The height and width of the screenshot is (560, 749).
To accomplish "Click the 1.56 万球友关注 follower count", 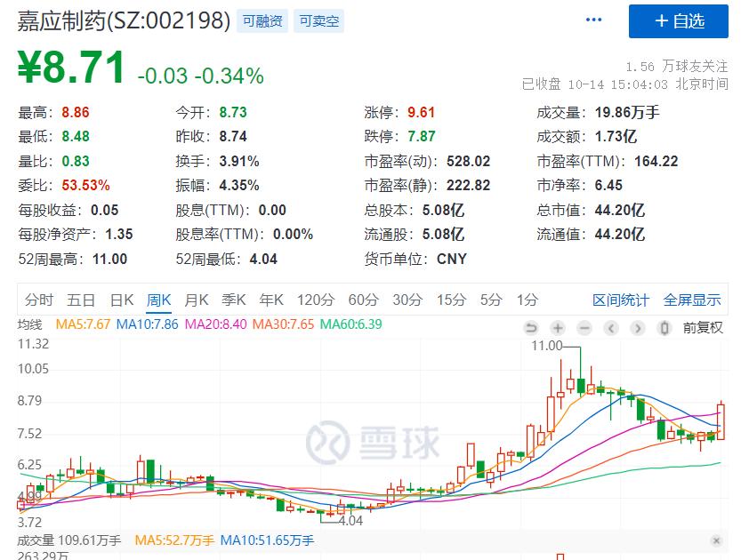I will click(677, 66).
